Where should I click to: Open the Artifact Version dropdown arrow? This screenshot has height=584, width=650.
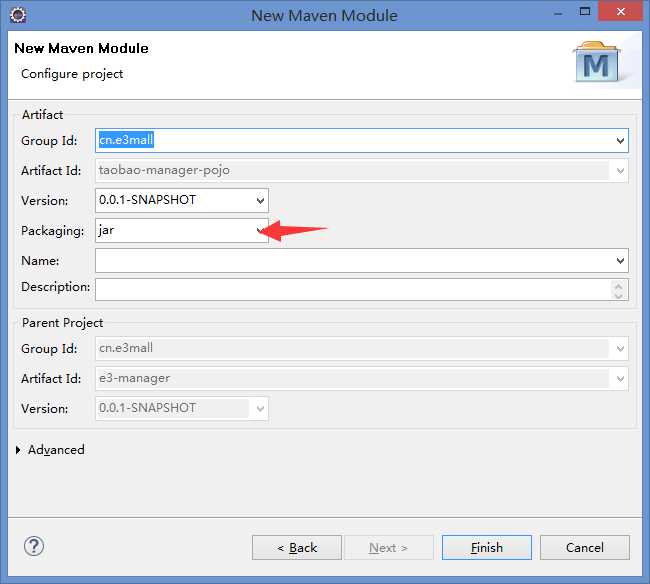click(260, 201)
